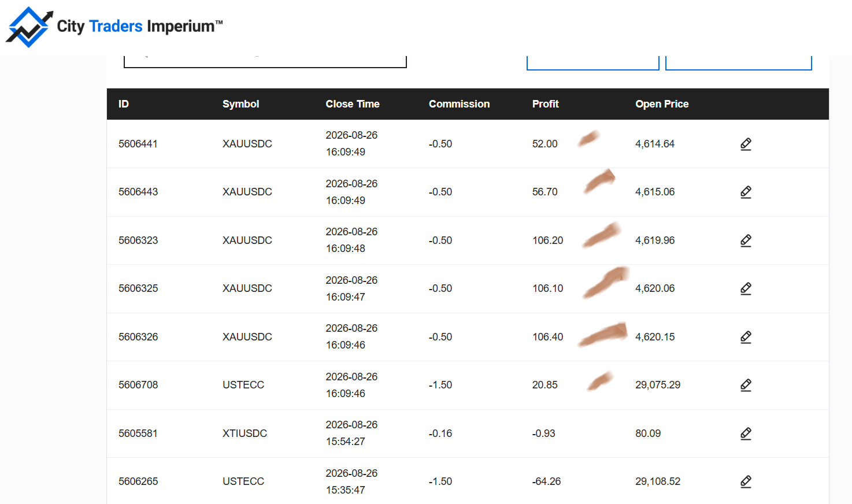
Task: Sort by the Symbol column header
Action: click(x=240, y=104)
